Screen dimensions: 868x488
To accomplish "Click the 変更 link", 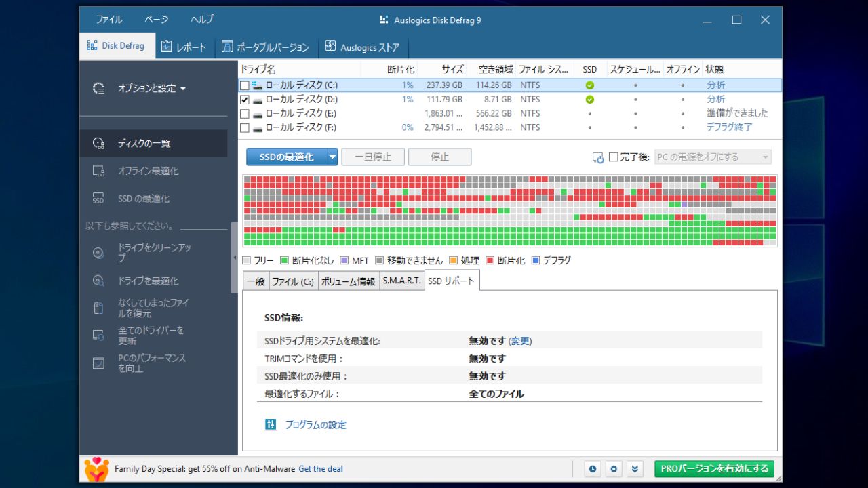I will [520, 341].
